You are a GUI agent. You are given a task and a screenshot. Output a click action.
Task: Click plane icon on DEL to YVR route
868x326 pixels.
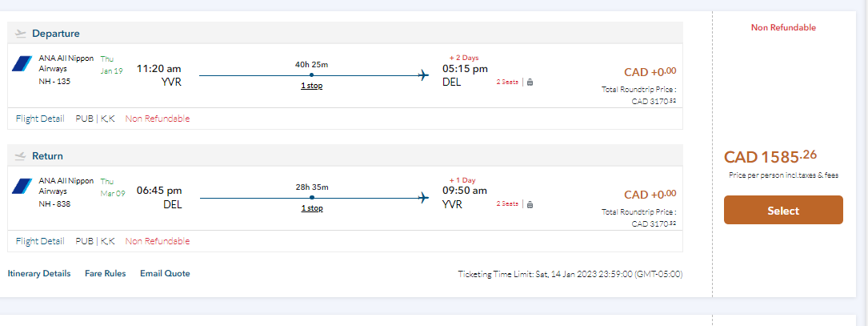(423, 198)
